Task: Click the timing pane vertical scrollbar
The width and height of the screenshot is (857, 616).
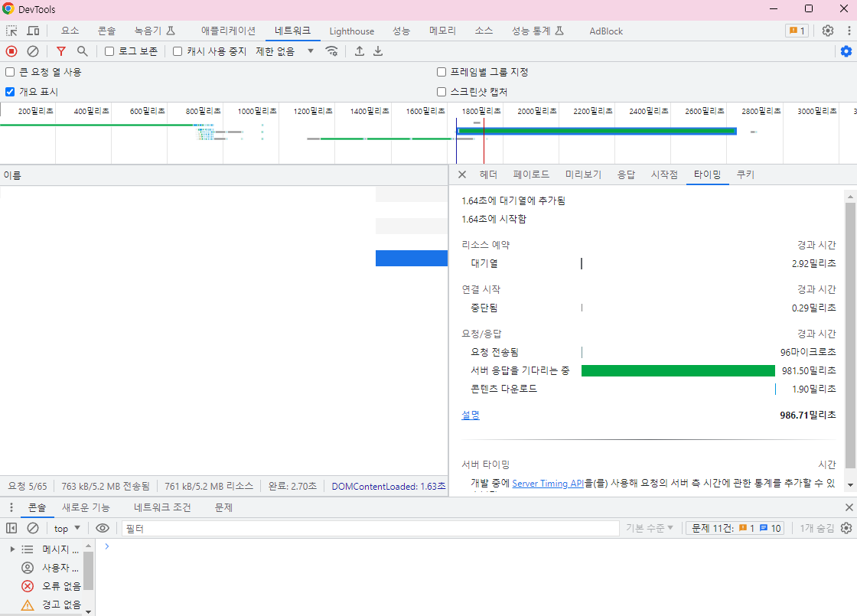Action: click(850, 336)
